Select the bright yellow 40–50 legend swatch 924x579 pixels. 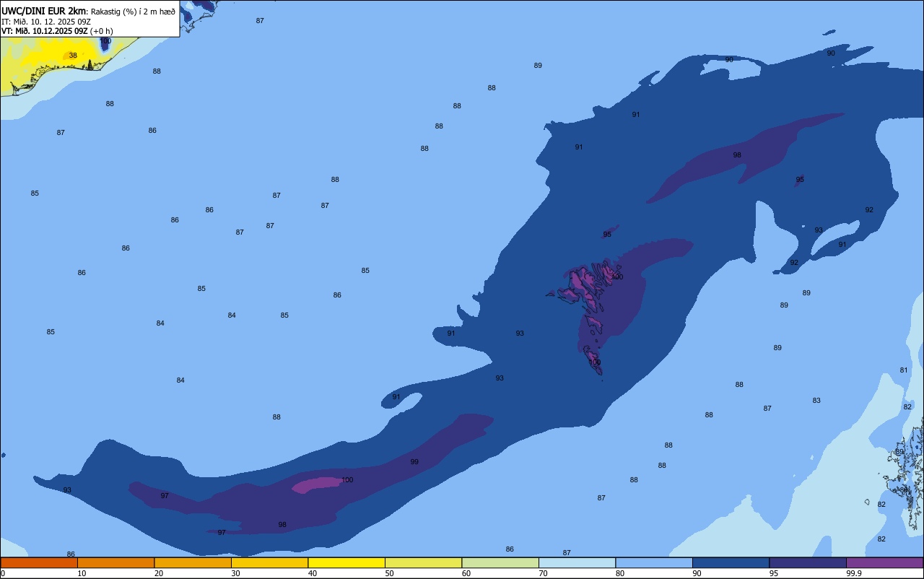346,562
